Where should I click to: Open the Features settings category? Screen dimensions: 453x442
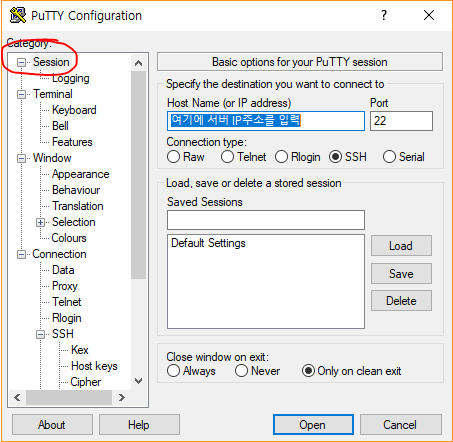coord(72,142)
